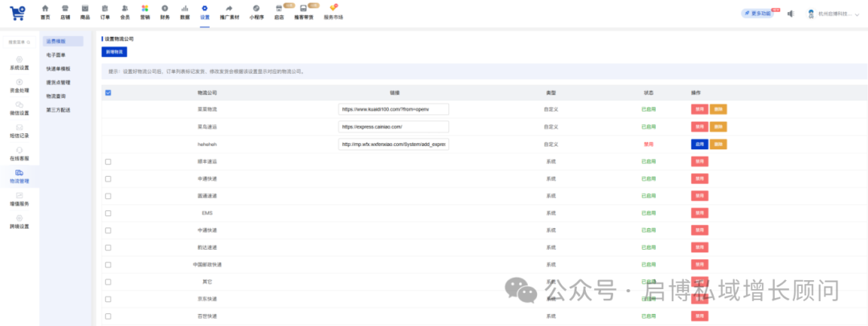Click the kuaidi100 link input field
Viewport: 868px width, 326px height.
(393, 109)
